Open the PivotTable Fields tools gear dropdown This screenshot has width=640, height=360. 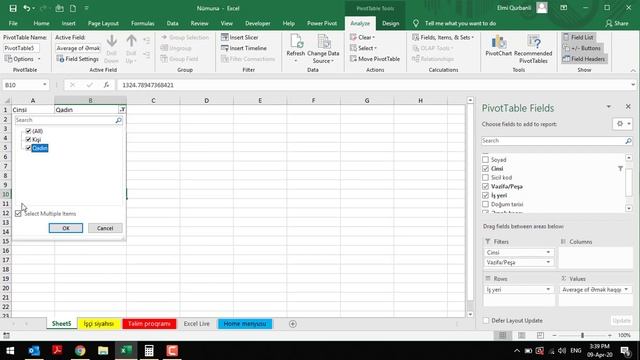coord(622,124)
